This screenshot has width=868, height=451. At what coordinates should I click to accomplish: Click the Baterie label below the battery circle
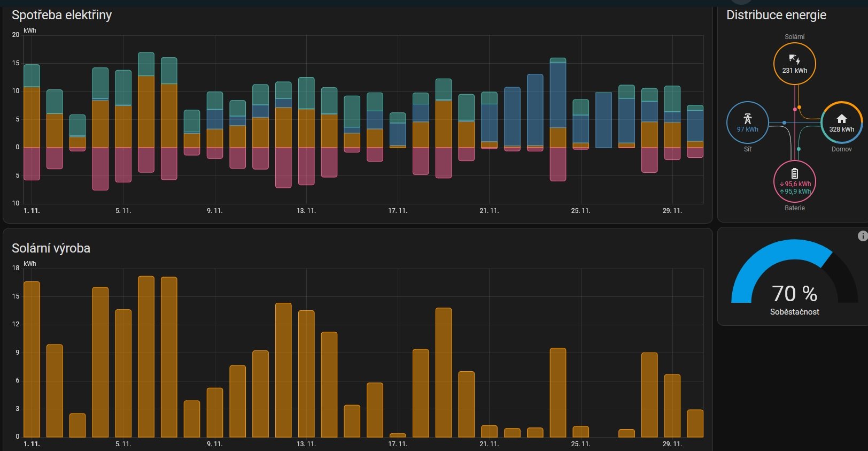coord(794,208)
